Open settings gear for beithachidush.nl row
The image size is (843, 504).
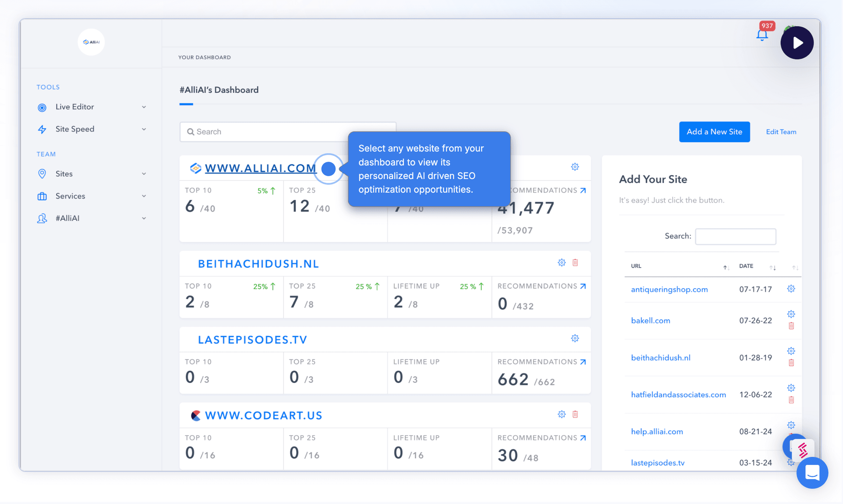click(791, 351)
